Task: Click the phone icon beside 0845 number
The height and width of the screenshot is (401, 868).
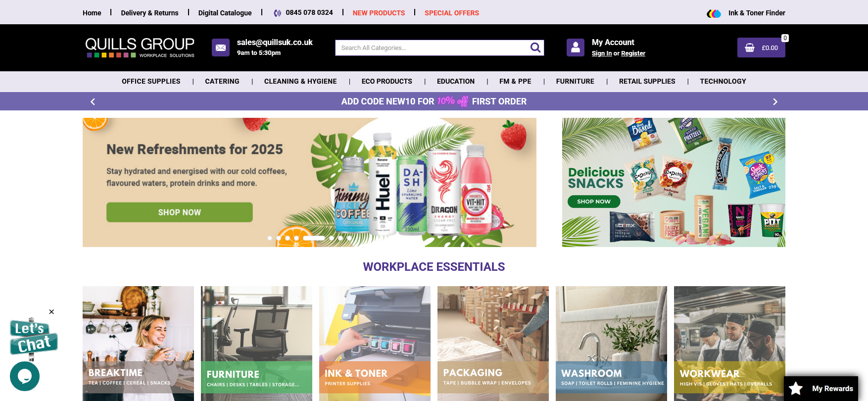Action: pyautogui.click(x=278, y=13)
